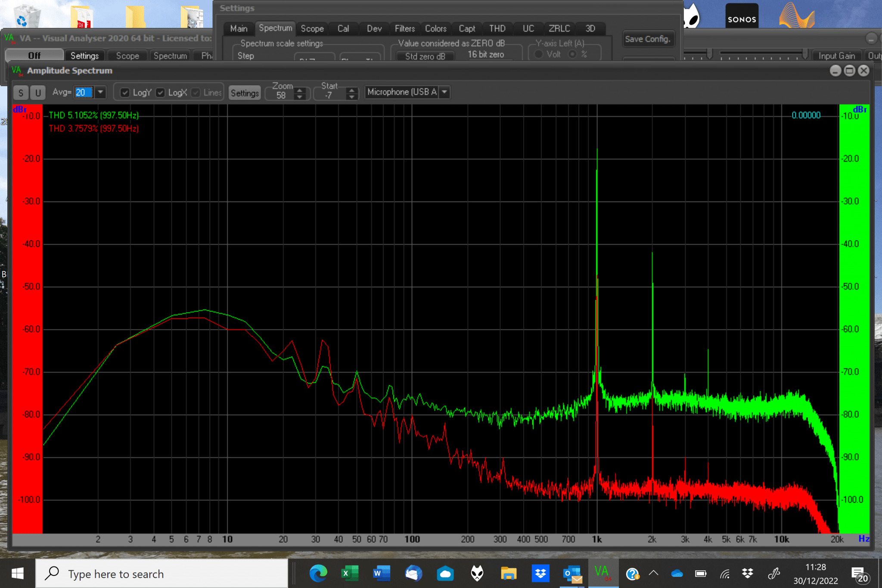
Task: Open the Capt tab in Settings window
Action: [467, 28]
